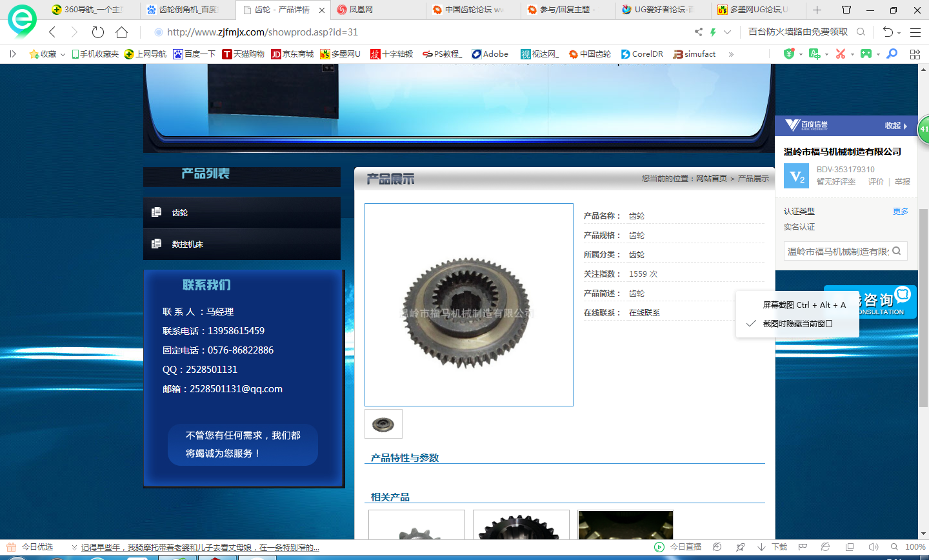
Task: Switch to the 360导航 tab
Action: click(x=92, y=10)
